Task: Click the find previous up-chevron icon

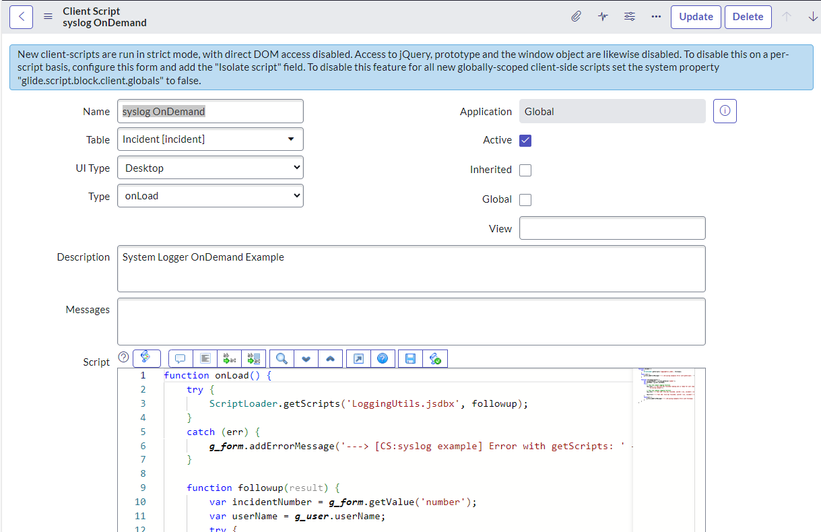Action: 330,359
